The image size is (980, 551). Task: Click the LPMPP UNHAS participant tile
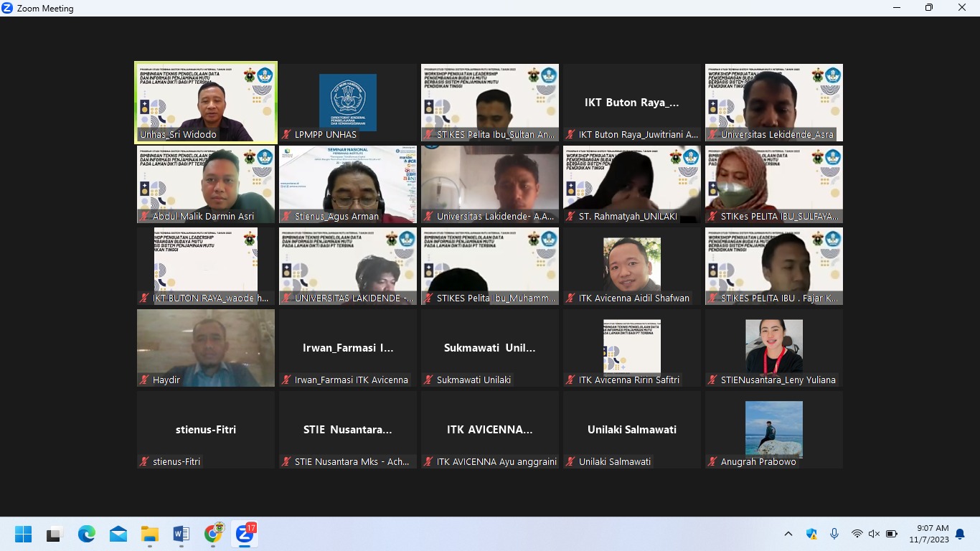(x=348, y=102)
